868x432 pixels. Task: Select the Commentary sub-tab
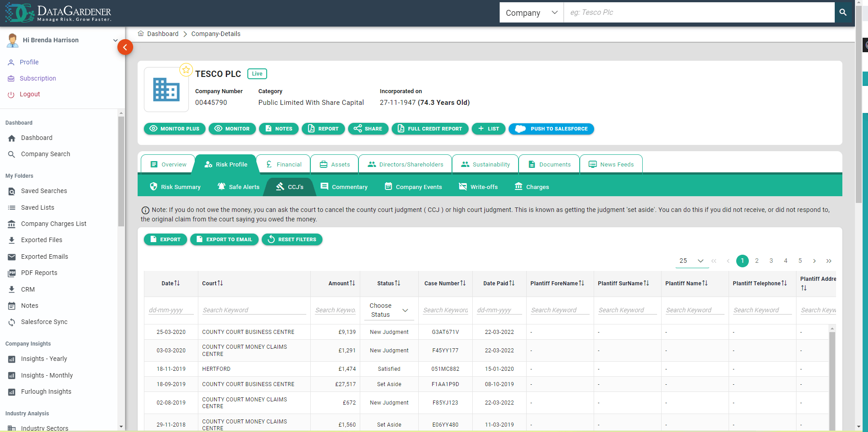(344, 187)
